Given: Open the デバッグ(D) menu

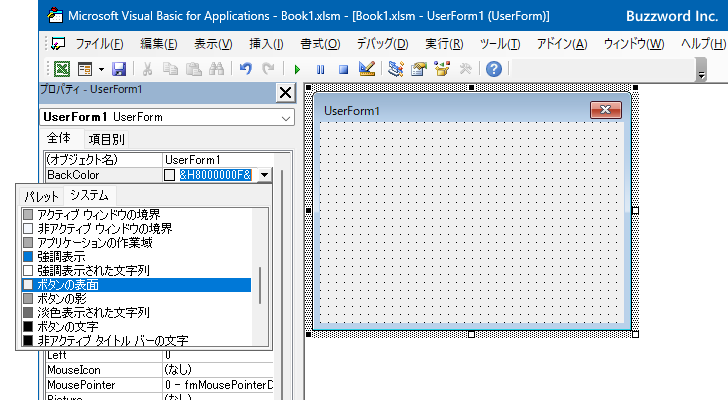Looking at the screenshot, I should tap(383, 44).
